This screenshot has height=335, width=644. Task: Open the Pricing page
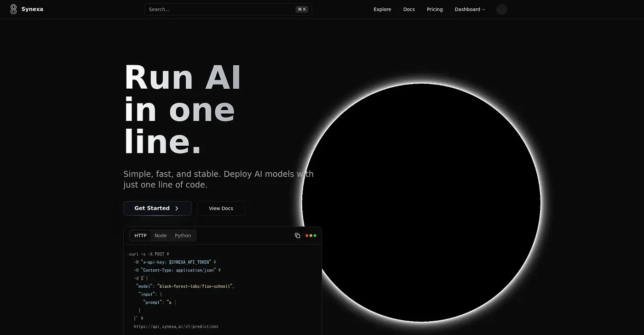435,9
